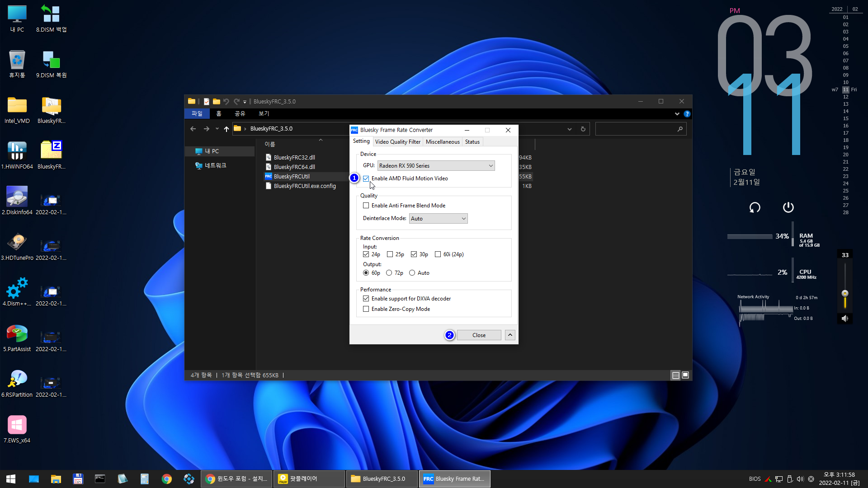The width and height of the screenshot is (868, 488).
Task: Click the Explorer refresh button
Action: pyautogui.click(x=583, y=129)
